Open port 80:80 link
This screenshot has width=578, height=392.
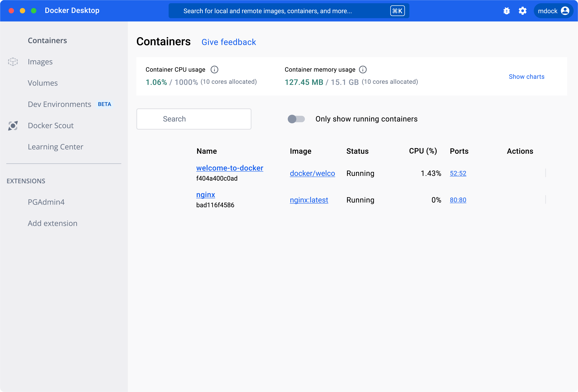[x=458, y=200]
